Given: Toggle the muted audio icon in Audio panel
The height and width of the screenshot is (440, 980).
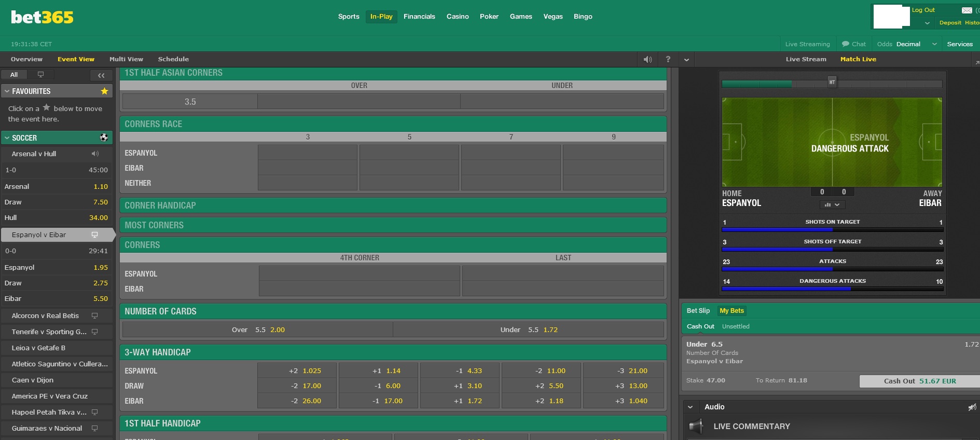Looking at the screenshot, I should (972, 407).
